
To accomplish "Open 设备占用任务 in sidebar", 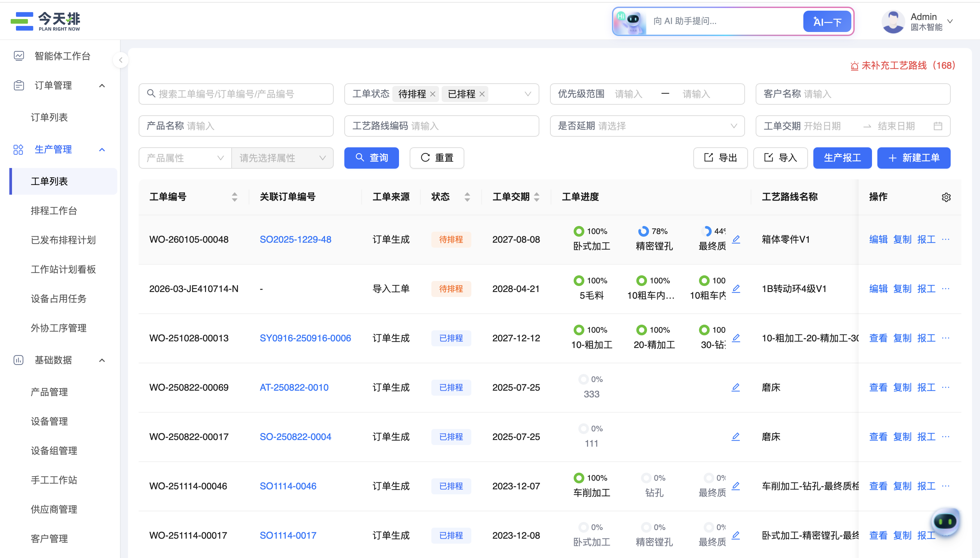I will pyautogui.click(x=59, y=299).
